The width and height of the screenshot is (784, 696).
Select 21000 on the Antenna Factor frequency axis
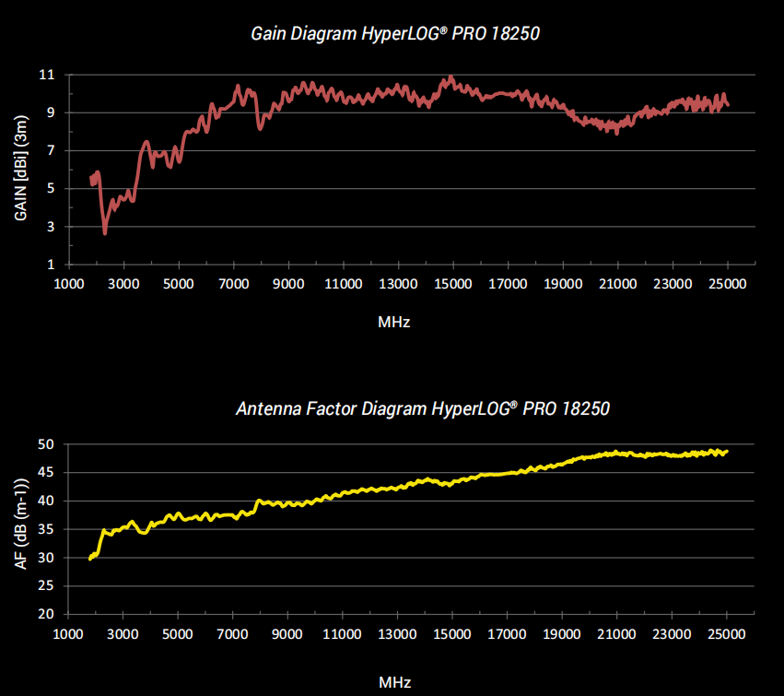617,634
